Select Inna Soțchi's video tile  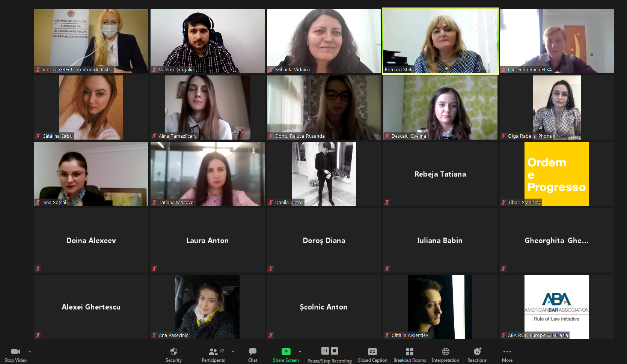(x=91, y=174)
